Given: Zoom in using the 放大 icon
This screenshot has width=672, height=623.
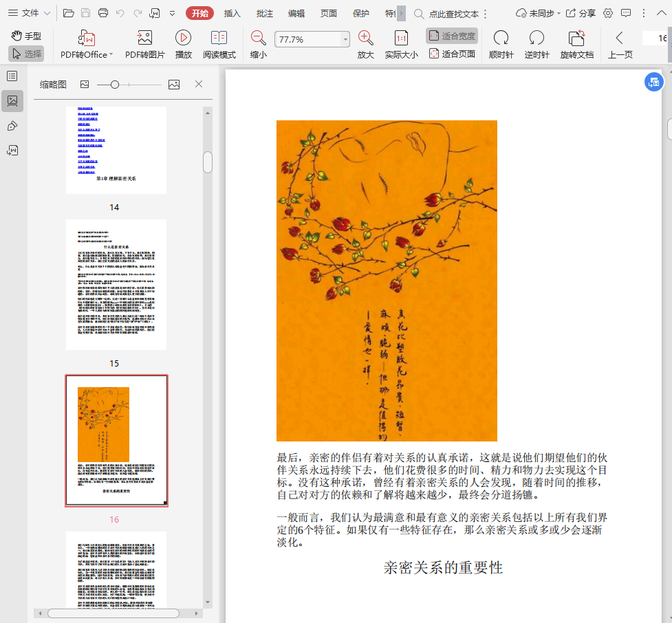Looking at the screenshot, I should pyautogui.click(x=366, y=39).
